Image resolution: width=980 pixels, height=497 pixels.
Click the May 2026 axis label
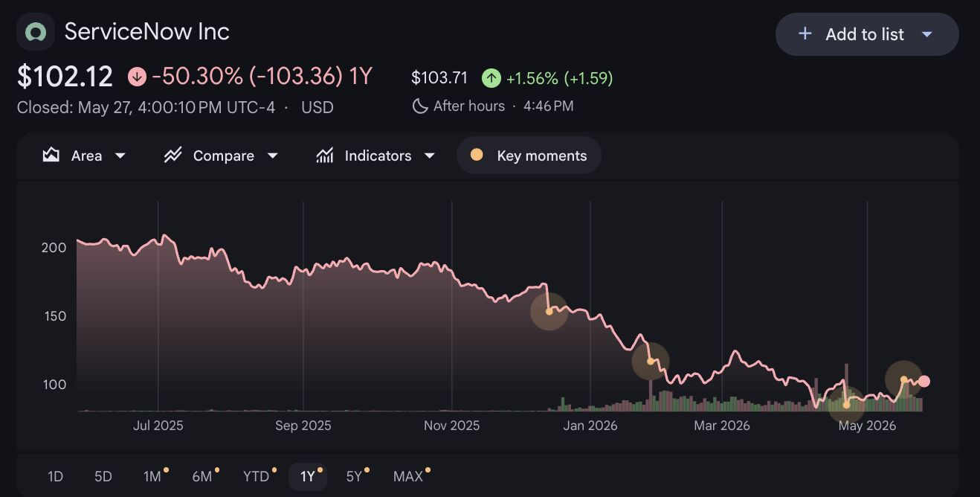pyautogui.click(x=868, y=426)
